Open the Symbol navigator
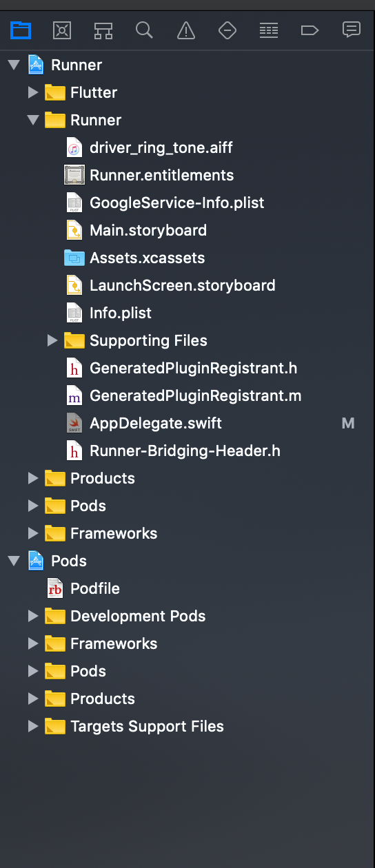 click(103, 30)
